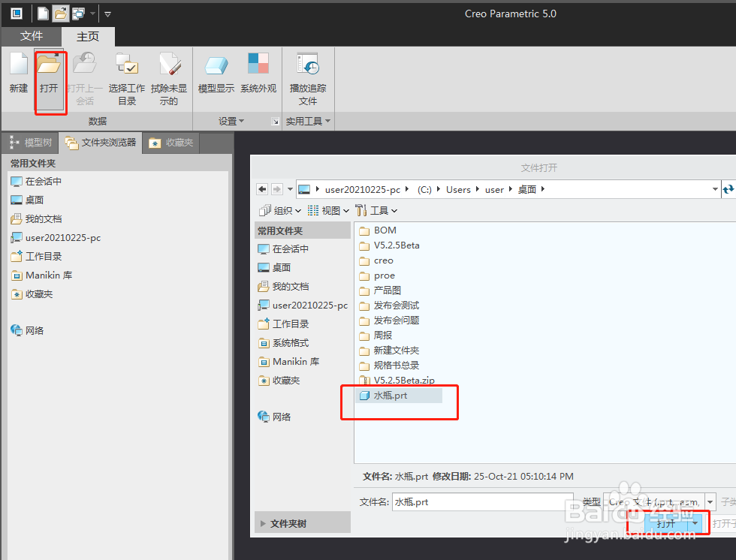The height and width of the screenshot is (560, 736).
Task: Click new document icon in quick access toolbar
Action: tap(44, 14)
